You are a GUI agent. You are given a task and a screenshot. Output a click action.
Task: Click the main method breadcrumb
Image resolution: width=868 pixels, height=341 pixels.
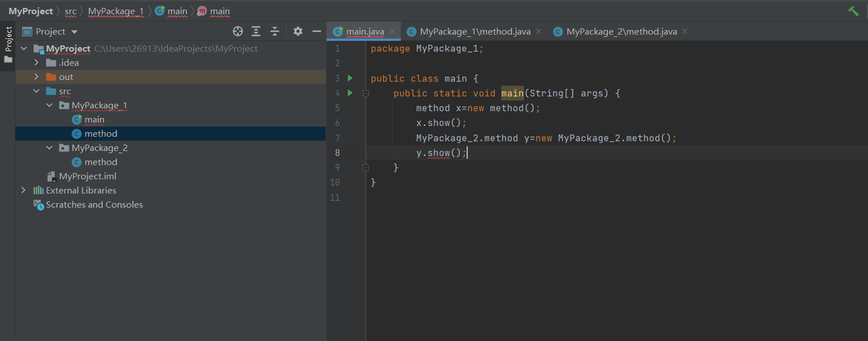[213, 11]
